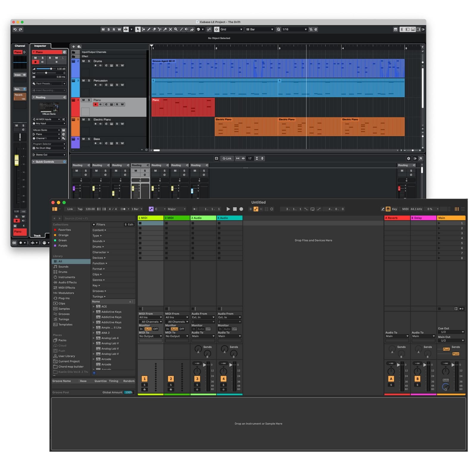Screen dimensions: 476x476
Task: Select the Orange collection color swatch
Action: point(55,235)
